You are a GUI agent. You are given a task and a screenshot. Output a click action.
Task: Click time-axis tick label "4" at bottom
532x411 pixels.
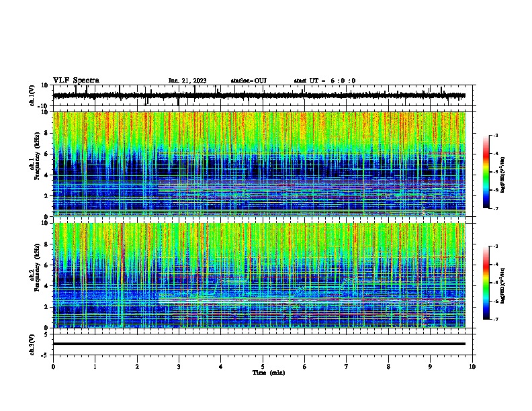click(x=221, y=367)
